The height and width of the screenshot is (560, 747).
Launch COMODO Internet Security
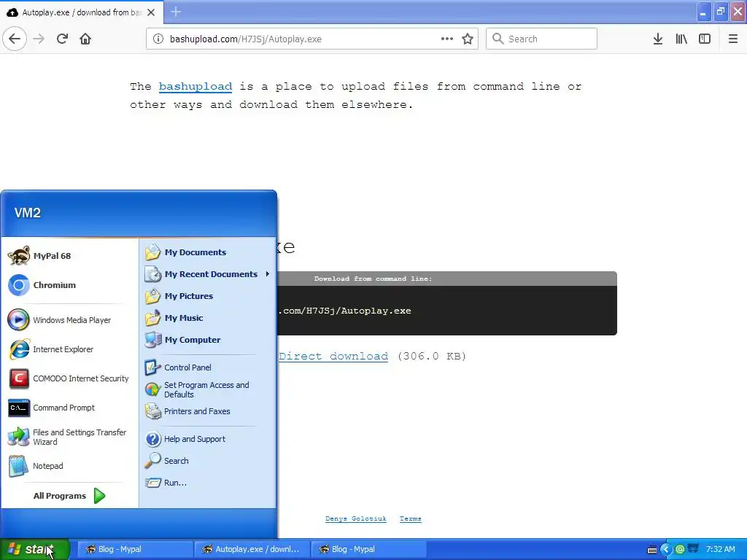click(69, 378)
